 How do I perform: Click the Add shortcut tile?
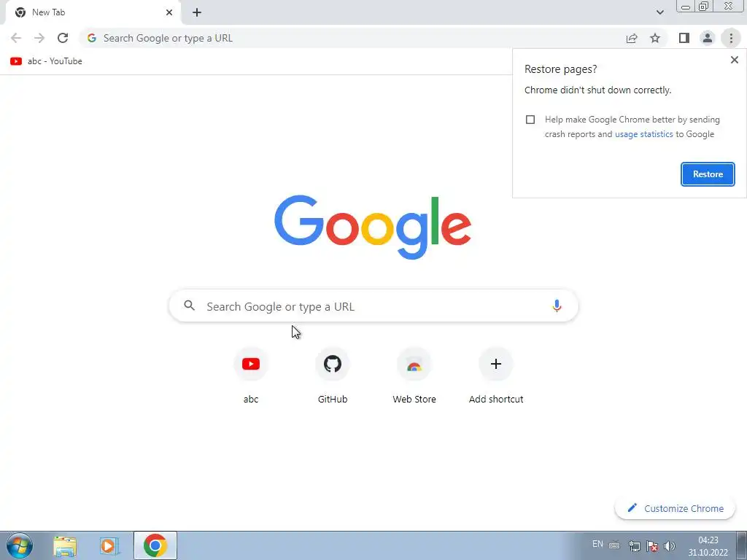tap(496, 376)
